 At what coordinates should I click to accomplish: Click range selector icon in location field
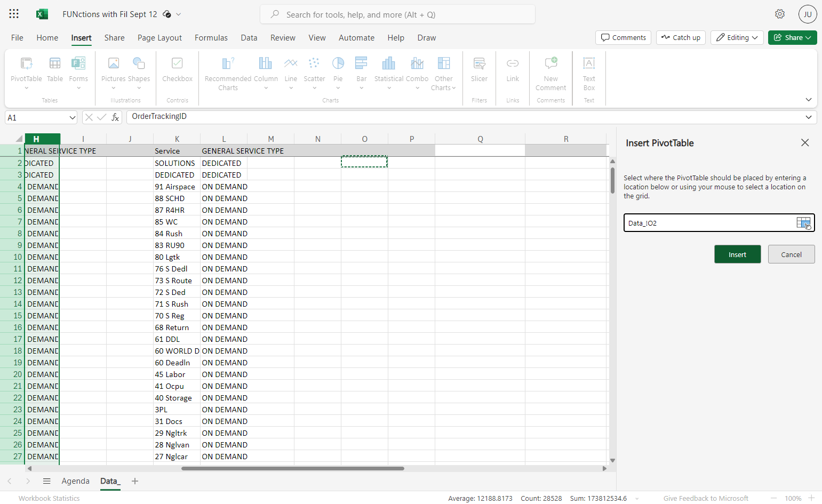[803, 223]
